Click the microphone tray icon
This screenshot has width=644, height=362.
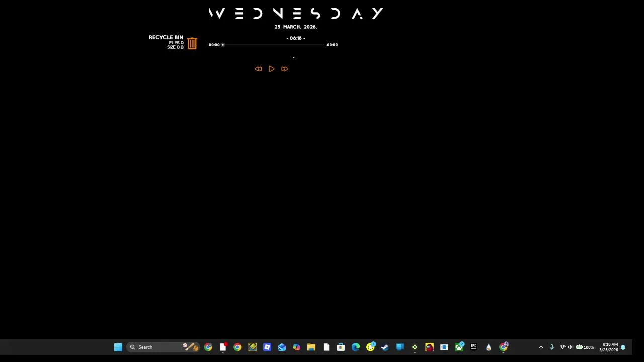click(x=552, y=347)
